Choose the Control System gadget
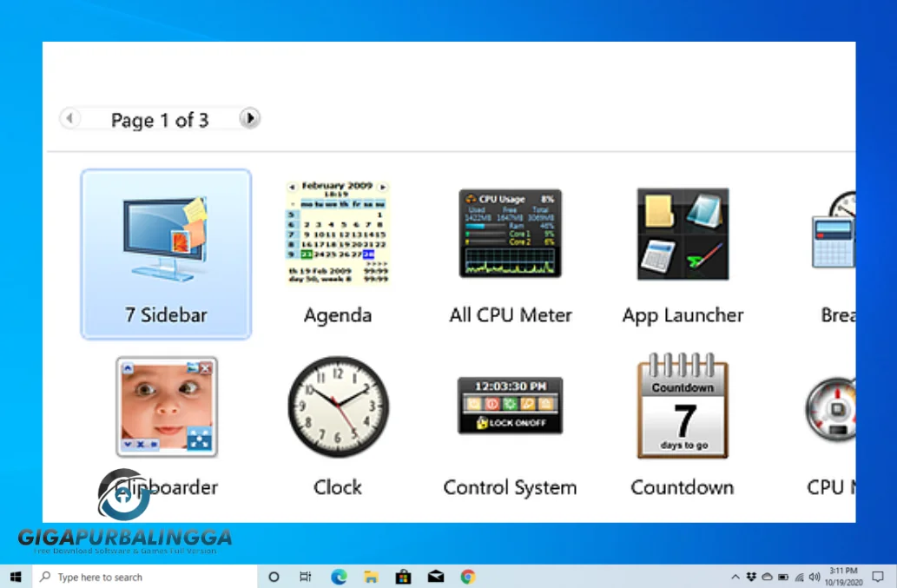This screenshot has height=588, width=897. tap(511, 405)
